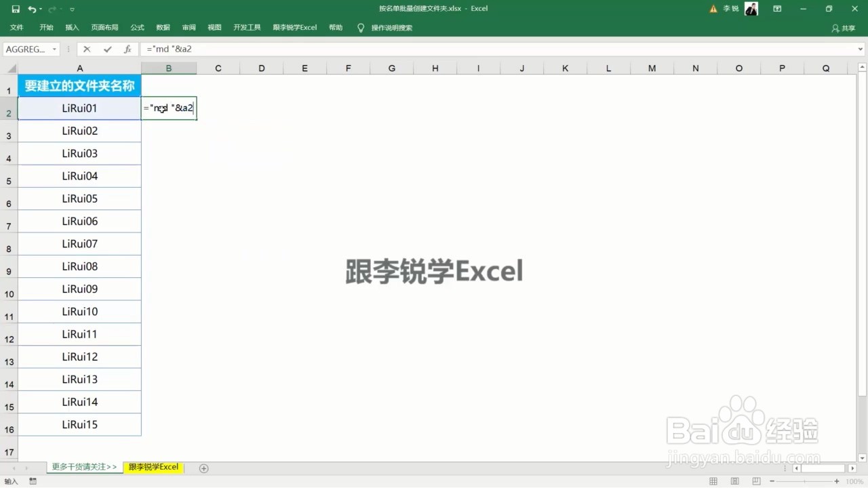The image size is (868, 488).
Task: Click the vertical scrollbar up arrow
Action: coord(862,68)
